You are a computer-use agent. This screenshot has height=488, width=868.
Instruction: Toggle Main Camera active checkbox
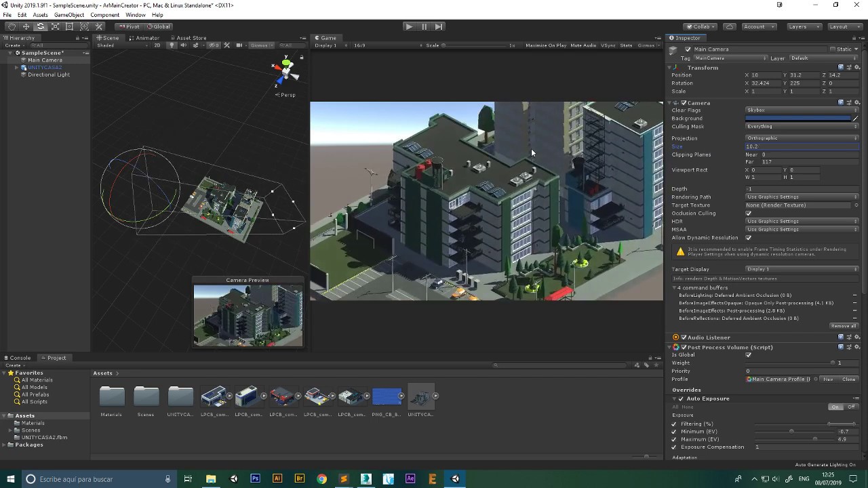click(x=688, y=49)
